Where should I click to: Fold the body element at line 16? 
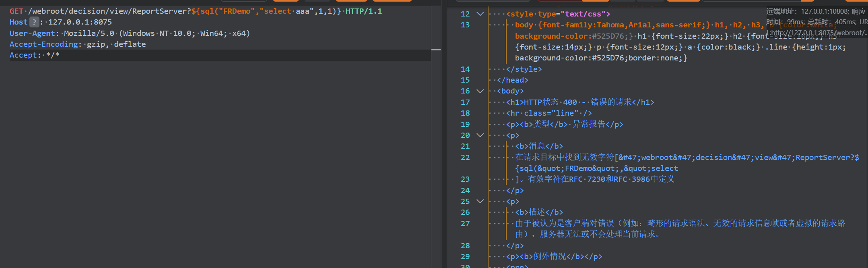pos(480,91)
